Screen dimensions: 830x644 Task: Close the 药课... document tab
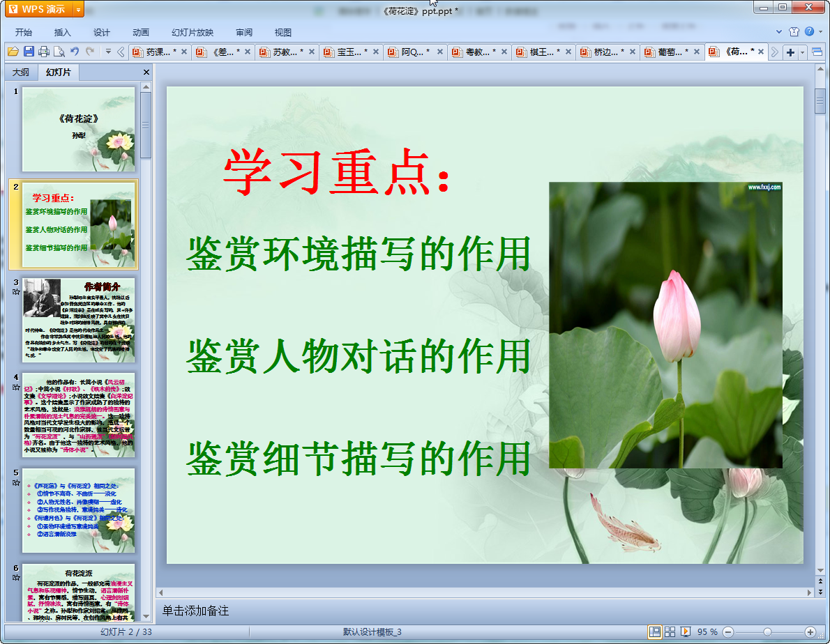tap(183, 52)
